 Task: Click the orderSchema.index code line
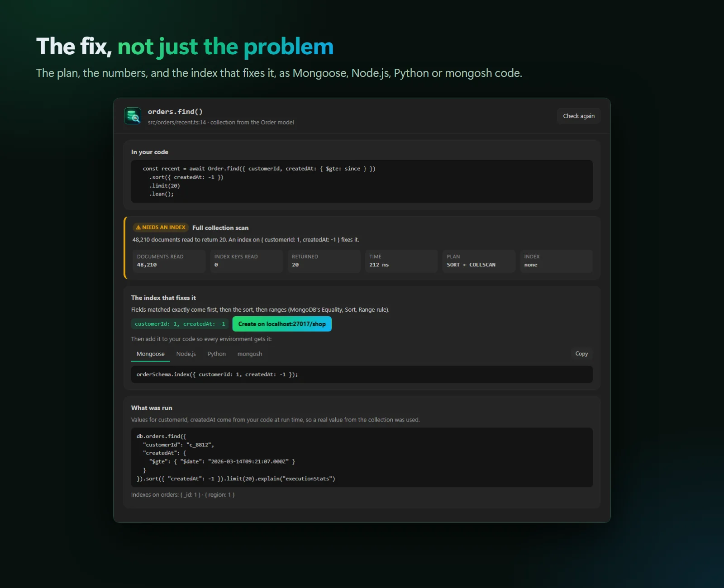[217, 375]
